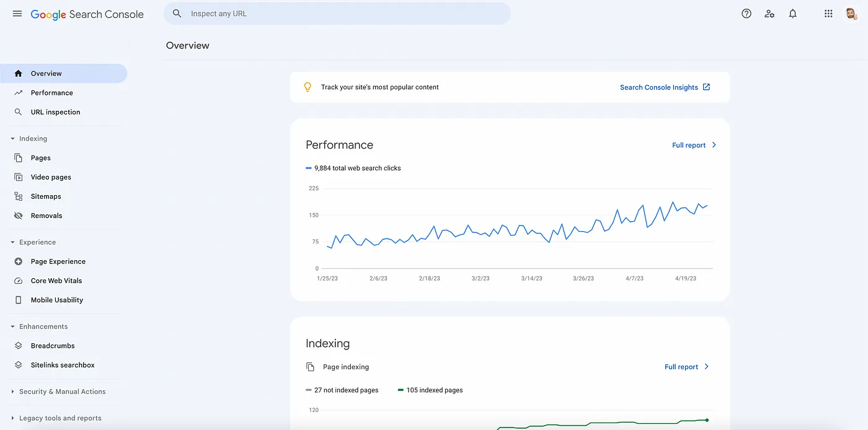This screenshot has width=868, height=430.
Task: Open Removals using the crossed-eye icon
Action: 19,215
